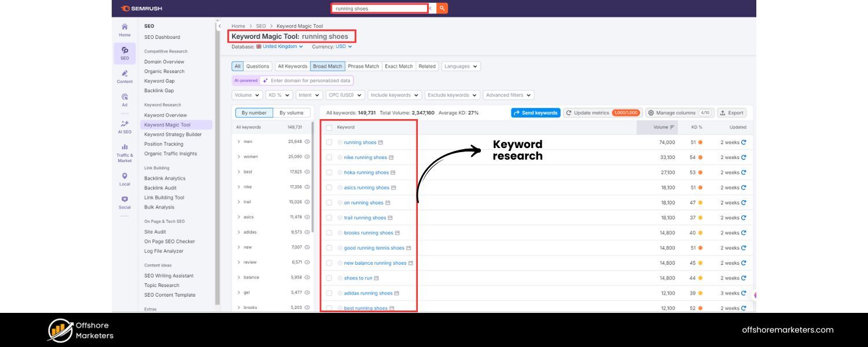Select the Exact Match tab
Viewport: 868px width, 347px height.
coord(398,66)
